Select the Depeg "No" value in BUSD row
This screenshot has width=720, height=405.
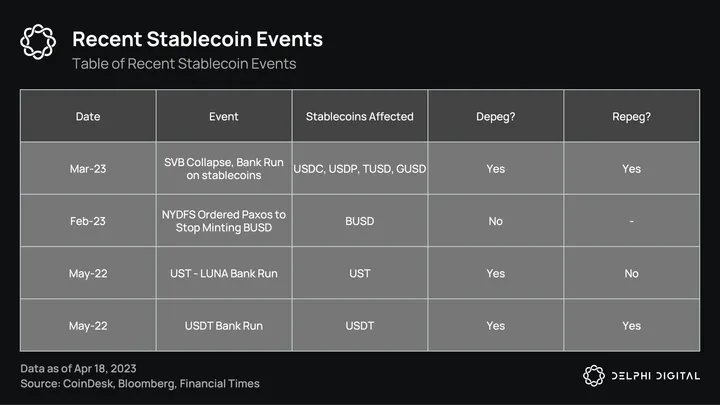[495, 220]
